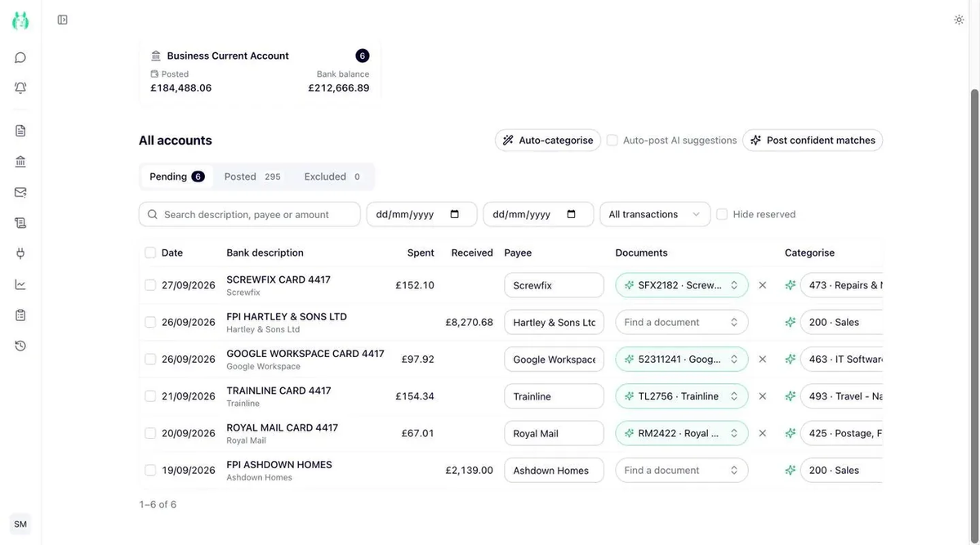
Task: Open the All transactions filter dropdown
Action: [x=655, y=214]
